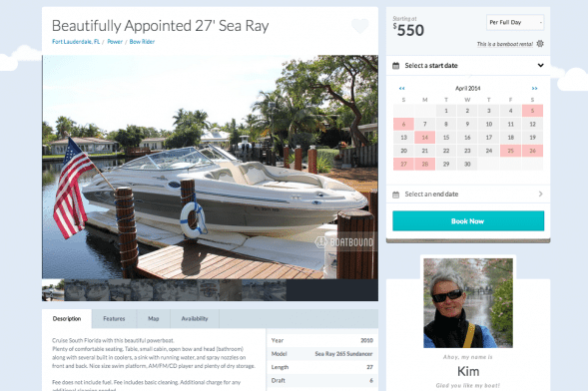
Task: Open the Map tab
Action: pos(154,319)
